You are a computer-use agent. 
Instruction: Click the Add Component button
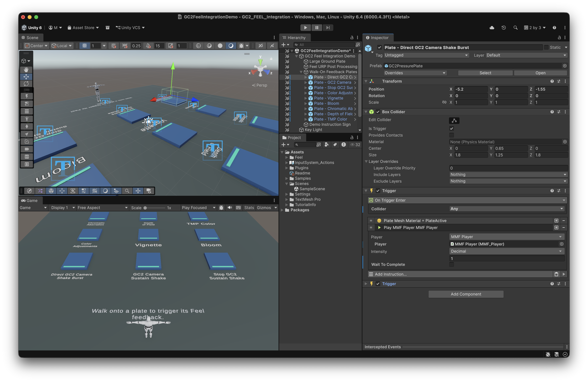[466, 294]
